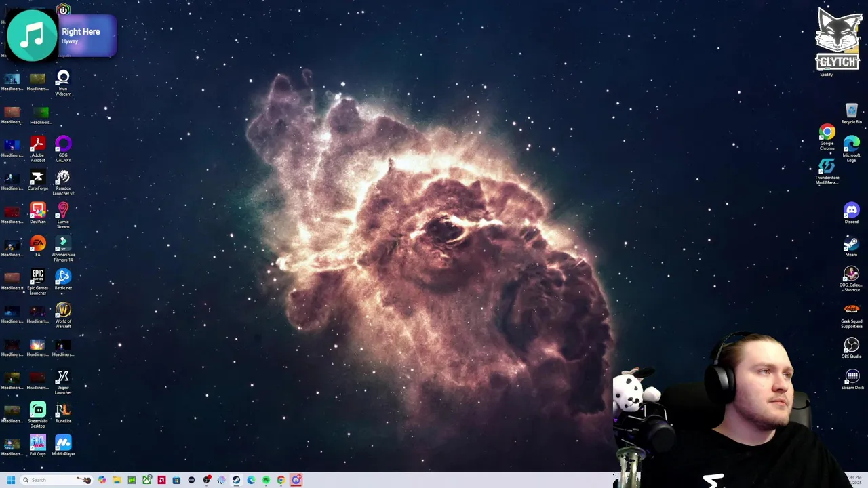Screen dimensions: 868x488
Task: Select the Battle.net desktop icon
Action: point(63,280)
